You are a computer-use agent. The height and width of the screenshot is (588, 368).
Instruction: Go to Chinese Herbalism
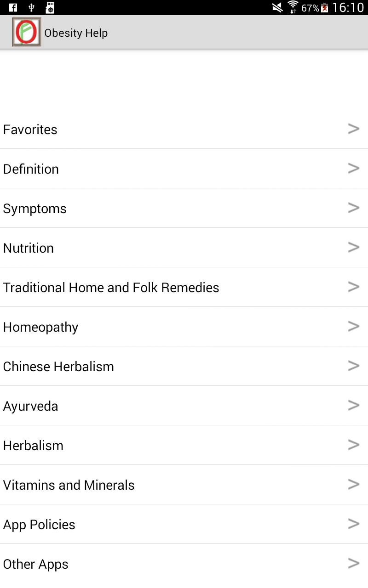click(58, 367)
